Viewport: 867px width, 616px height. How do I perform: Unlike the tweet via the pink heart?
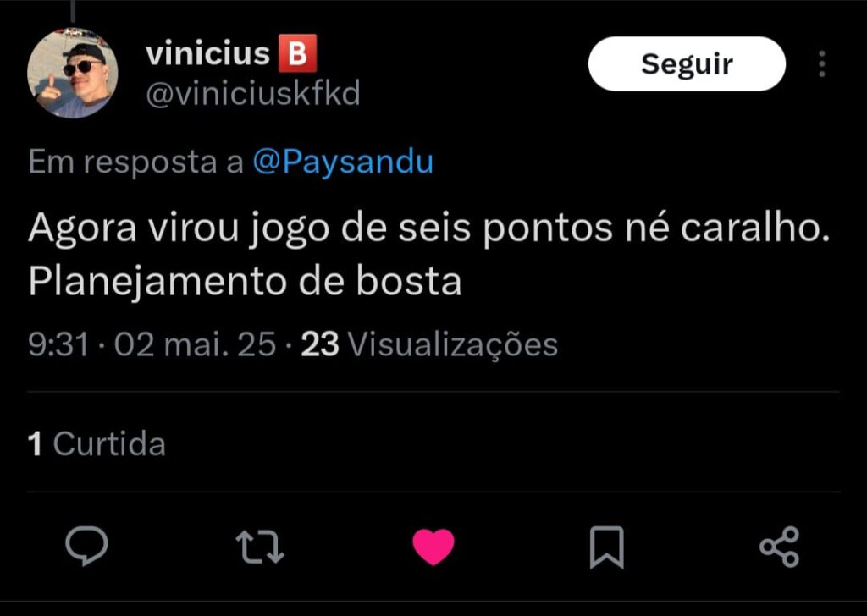tap(433, 547)
